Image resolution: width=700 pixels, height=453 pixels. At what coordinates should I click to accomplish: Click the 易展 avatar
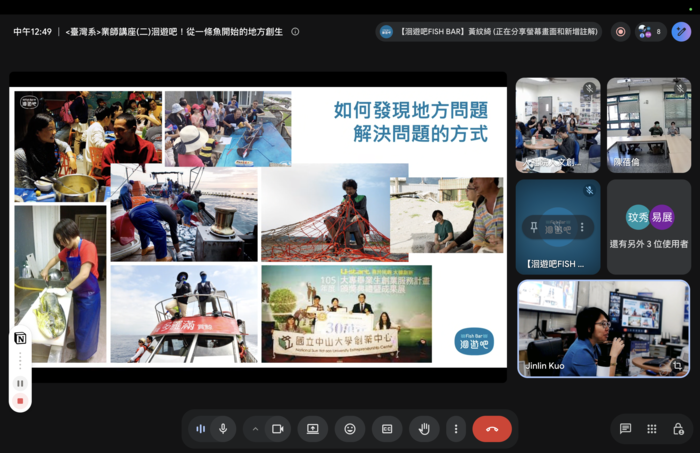tap(662, 217)
